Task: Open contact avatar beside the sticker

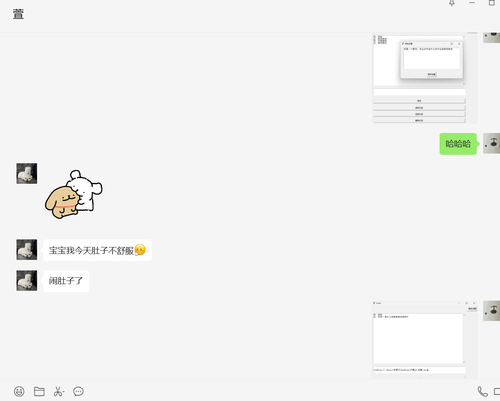Action: point(27,173)
